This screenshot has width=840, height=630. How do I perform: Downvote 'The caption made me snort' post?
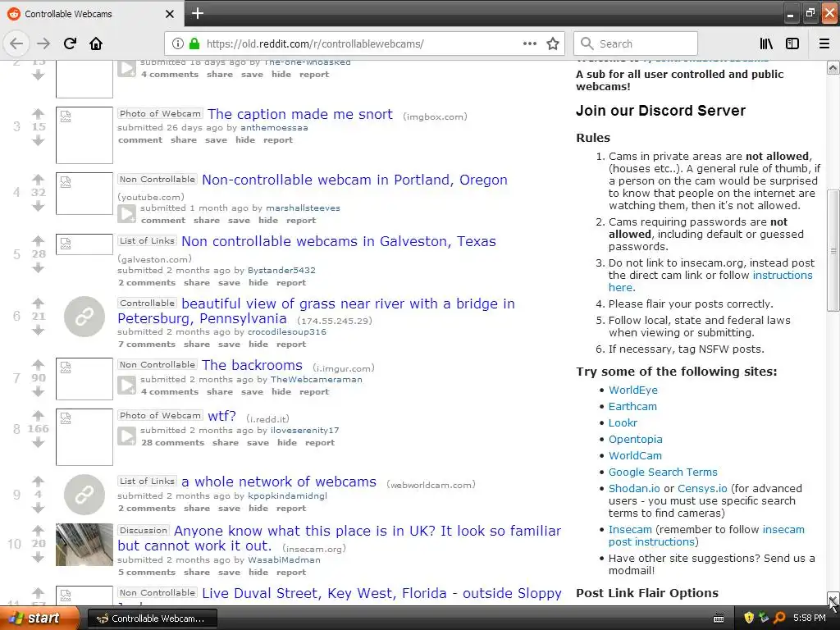[x=38, y=140]
